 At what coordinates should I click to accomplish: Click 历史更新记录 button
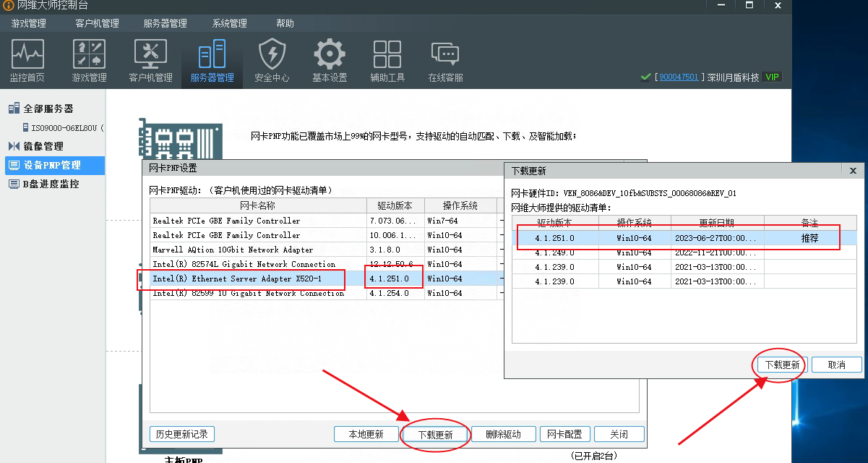(x=181, y=434)
